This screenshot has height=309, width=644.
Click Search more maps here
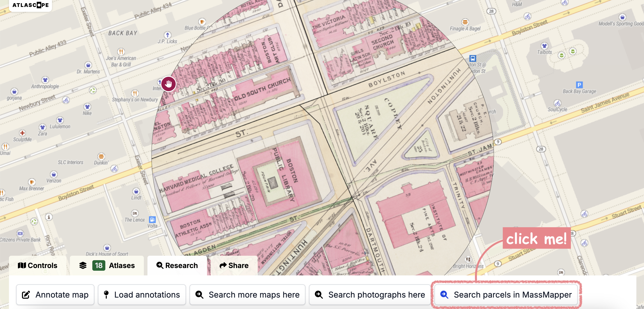(247, 295)
